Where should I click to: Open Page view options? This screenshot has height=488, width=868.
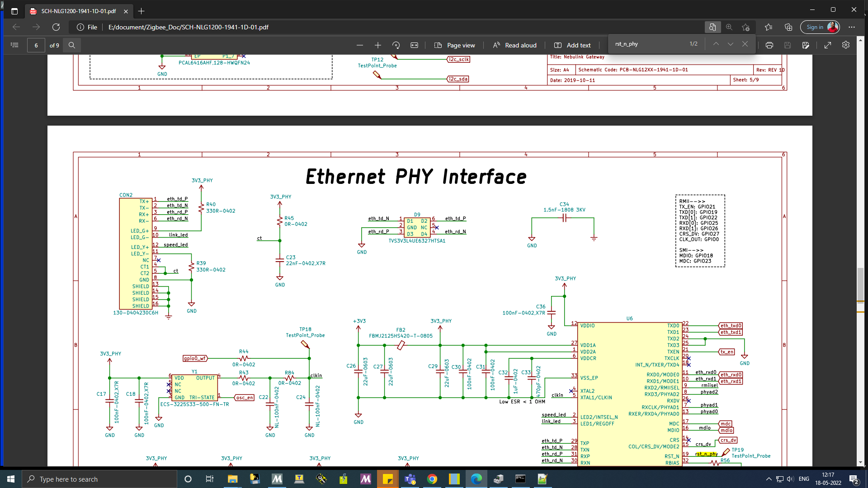(x=454, y=45)
